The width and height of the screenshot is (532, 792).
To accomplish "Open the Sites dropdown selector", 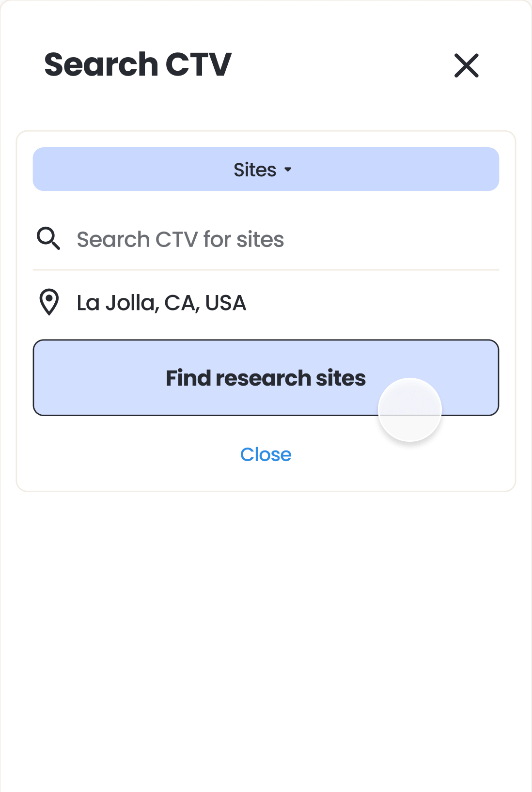I will [x=266, y=169].
